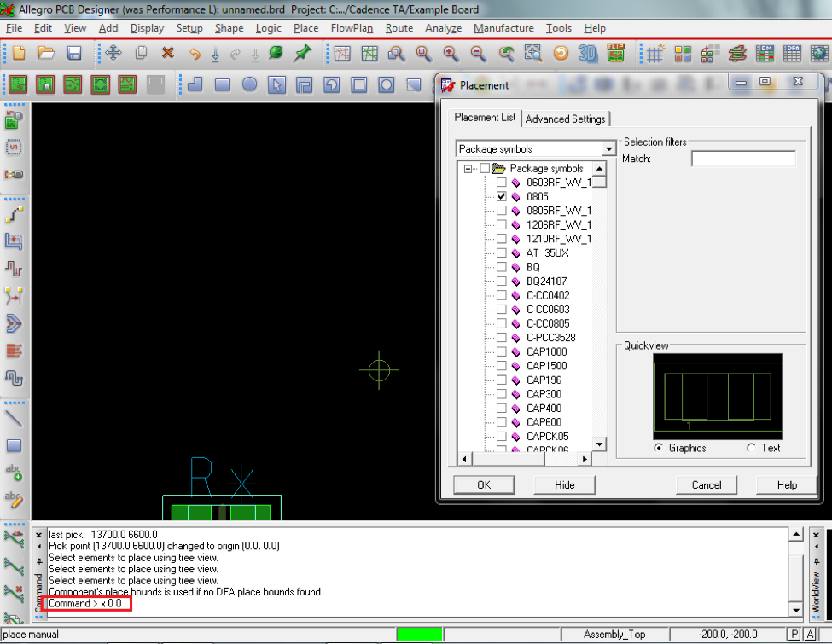Click the Copy toolbar icon

coord(141,53)
